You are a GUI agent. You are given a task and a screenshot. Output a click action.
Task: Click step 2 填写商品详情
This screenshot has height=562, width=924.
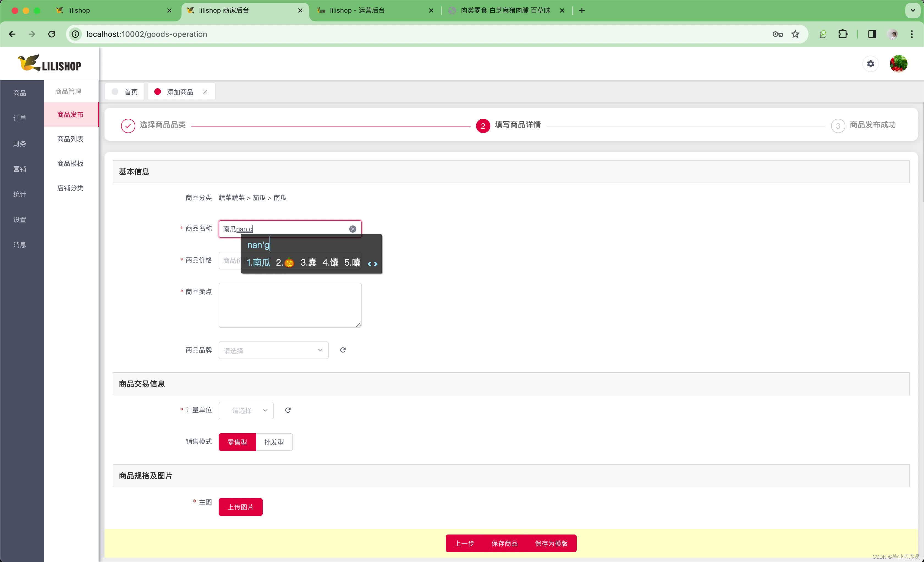pyautogui.click(x=508, y=126)
